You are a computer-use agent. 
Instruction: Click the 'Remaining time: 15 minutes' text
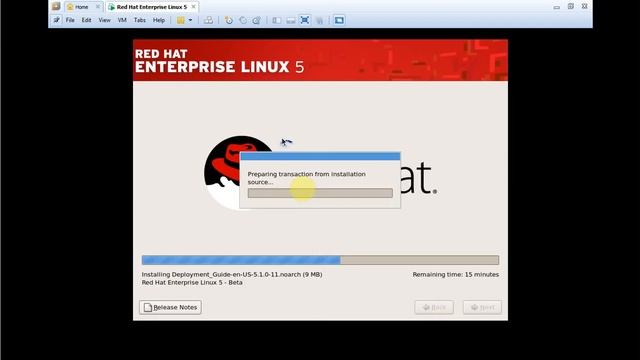coord(456,275)
